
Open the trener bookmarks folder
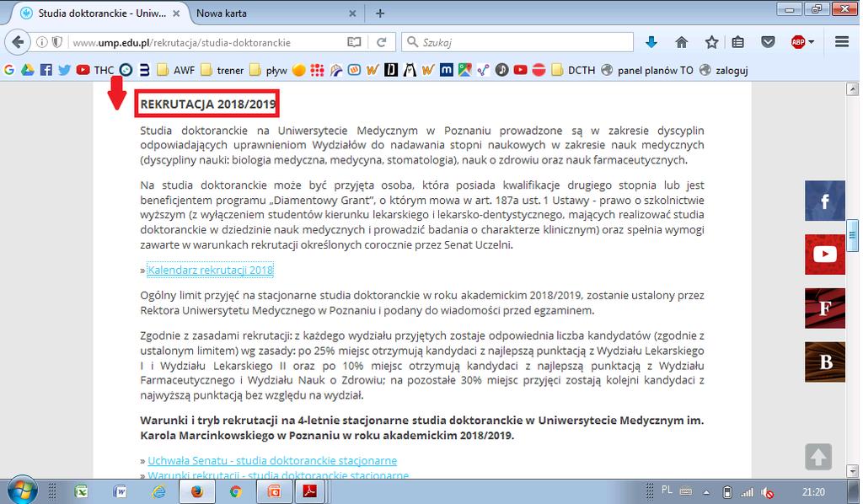pos(222,70)
